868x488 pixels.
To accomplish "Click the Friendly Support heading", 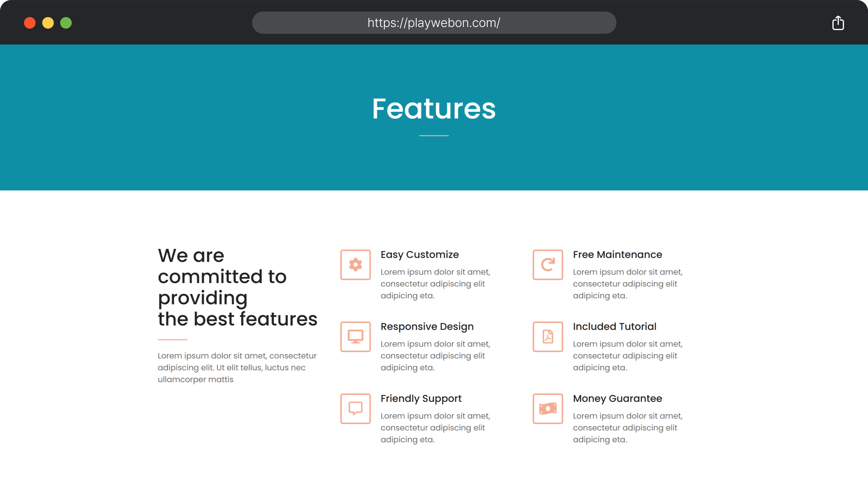I will pos(421,399).
